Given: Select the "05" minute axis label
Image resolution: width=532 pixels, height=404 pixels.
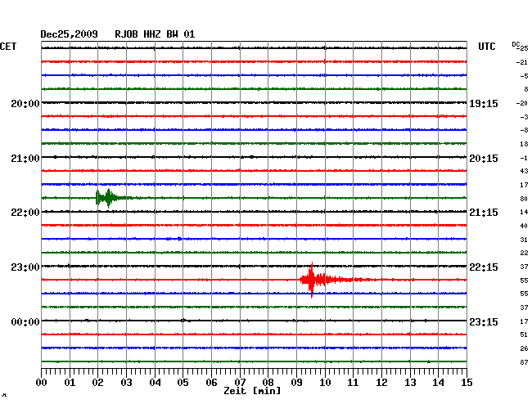Looking at the screenshot, I should pos(183,383).
